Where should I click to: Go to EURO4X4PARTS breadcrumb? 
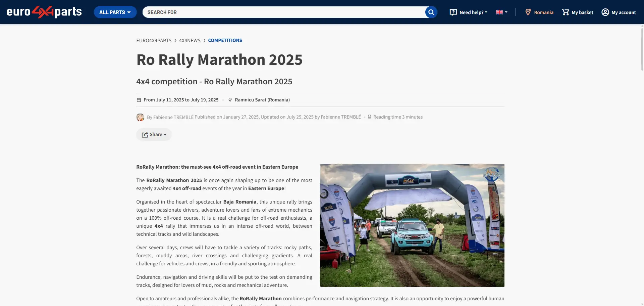click(x=154, y=41)
